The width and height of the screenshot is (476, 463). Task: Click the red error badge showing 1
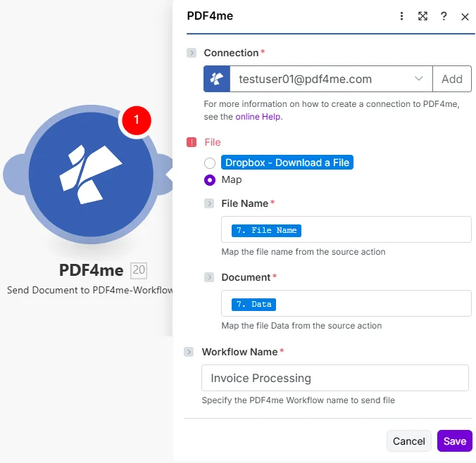(137, 120)
